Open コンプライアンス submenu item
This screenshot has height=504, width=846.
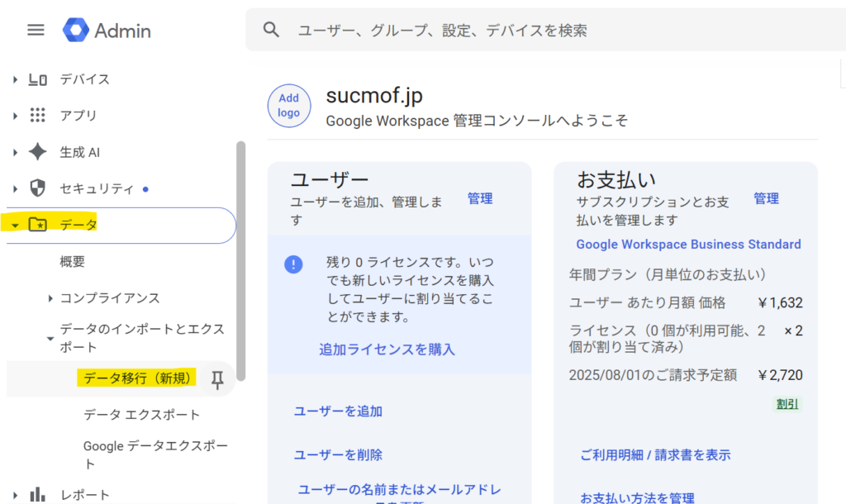coord(110,298)
